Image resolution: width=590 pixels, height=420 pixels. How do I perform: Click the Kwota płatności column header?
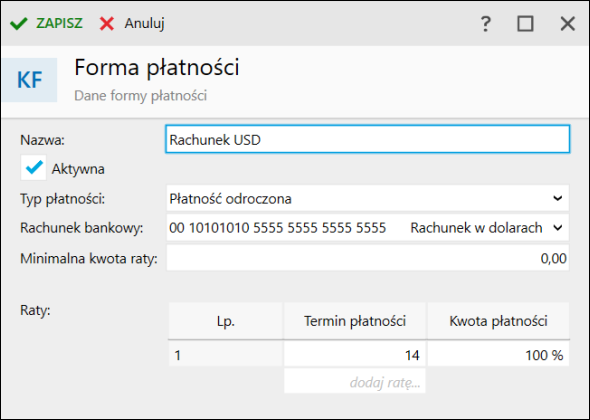pyautogui.click(x=498, y=321)
